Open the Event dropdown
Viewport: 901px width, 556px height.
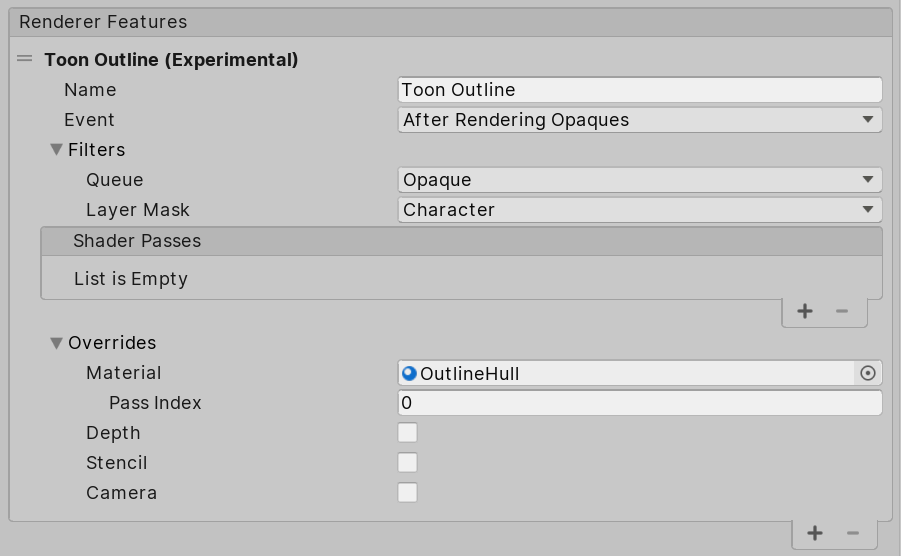click(640, 120)
